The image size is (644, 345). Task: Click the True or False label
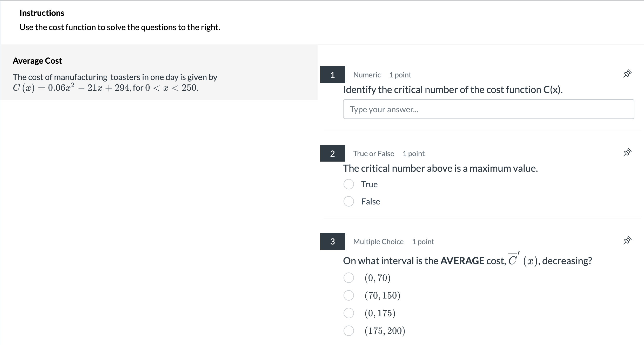(373, 153)
